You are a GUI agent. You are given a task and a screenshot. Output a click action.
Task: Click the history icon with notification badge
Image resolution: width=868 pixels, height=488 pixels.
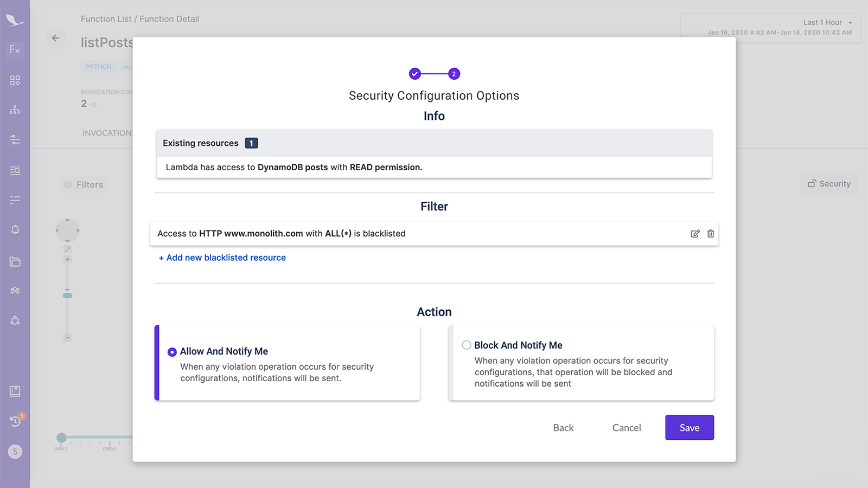[x=15, y=421]
